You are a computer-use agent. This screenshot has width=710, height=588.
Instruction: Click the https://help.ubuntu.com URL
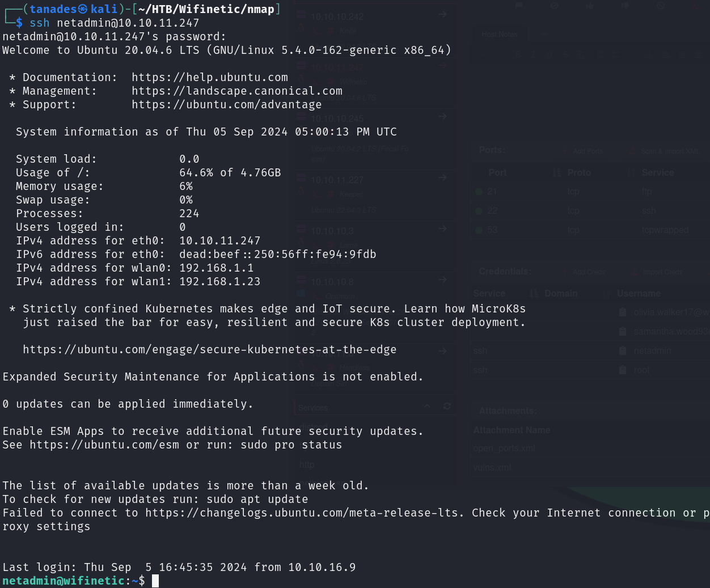point(210,78)
